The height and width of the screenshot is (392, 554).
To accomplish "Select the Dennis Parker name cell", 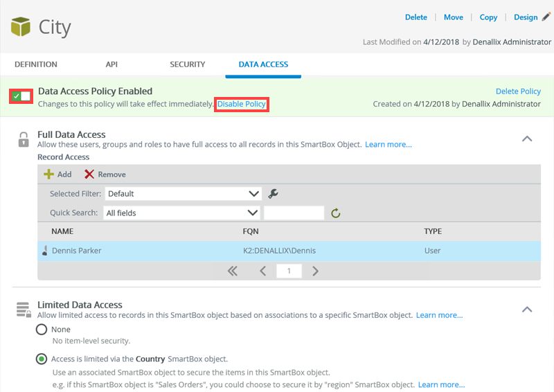I will coord(76,251).
